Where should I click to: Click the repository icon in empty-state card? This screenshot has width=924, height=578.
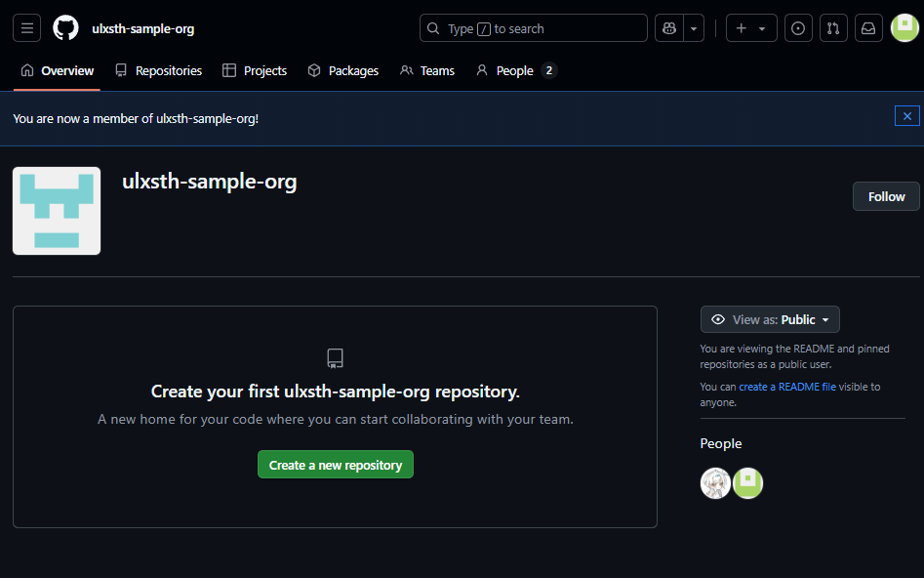click(x=336, y=358)
